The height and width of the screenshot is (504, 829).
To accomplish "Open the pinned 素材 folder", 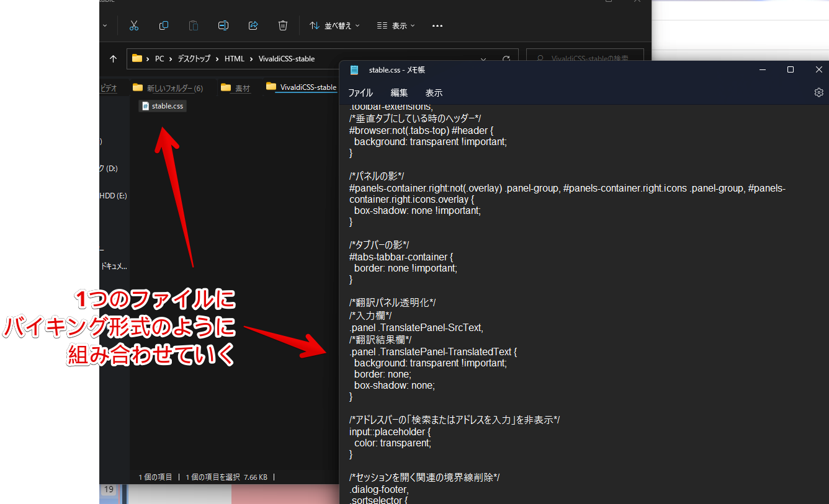I will coord(236,88).
